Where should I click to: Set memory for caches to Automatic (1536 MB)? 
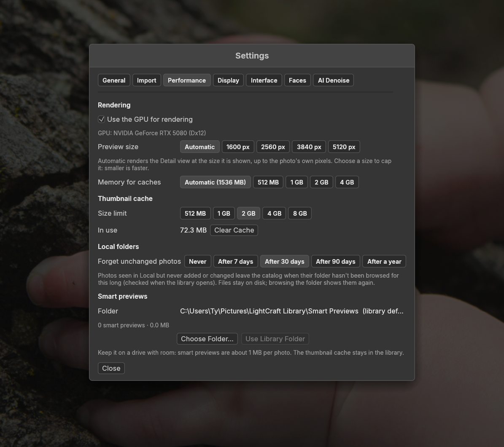coord(216,182)
